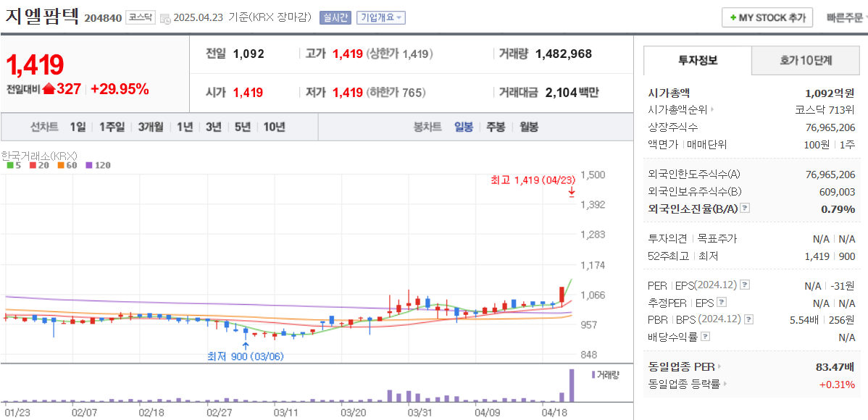The height and width of the screenshot is (420, 868).
Task: Select the 거래대금 value 2,104백만
Action: tap(572, 93)
